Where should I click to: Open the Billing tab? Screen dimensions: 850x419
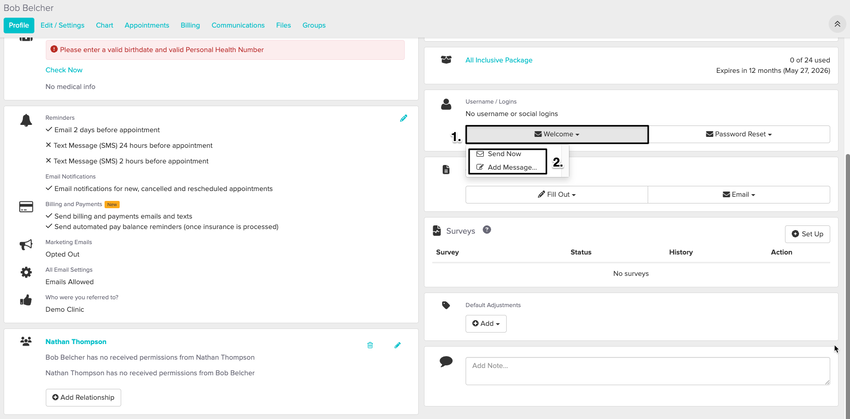pos(190,25)
